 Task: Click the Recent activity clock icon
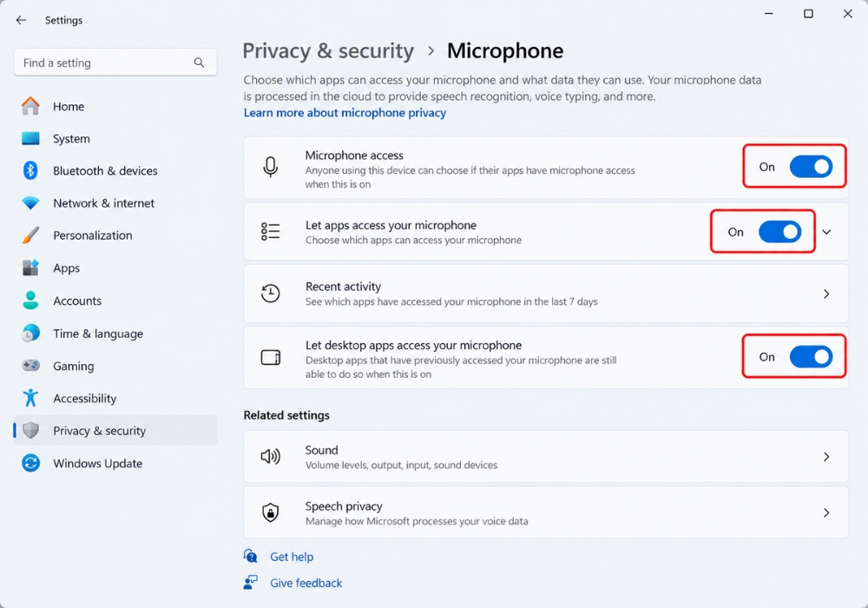tap(270, 294)
